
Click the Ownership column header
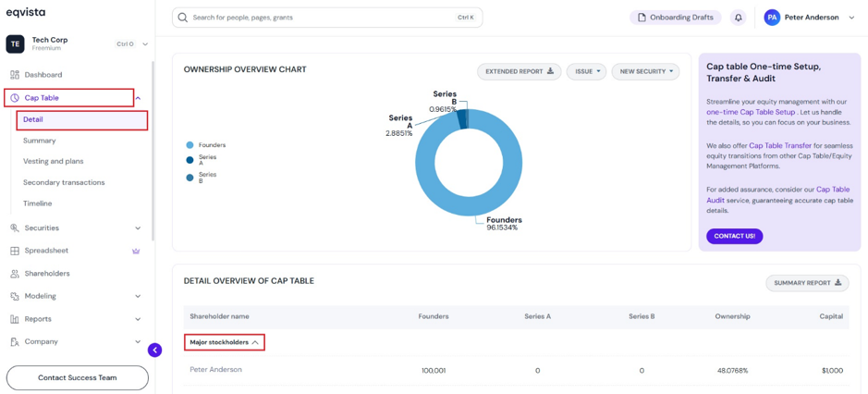pyautogui.click(x=732, y=316)
